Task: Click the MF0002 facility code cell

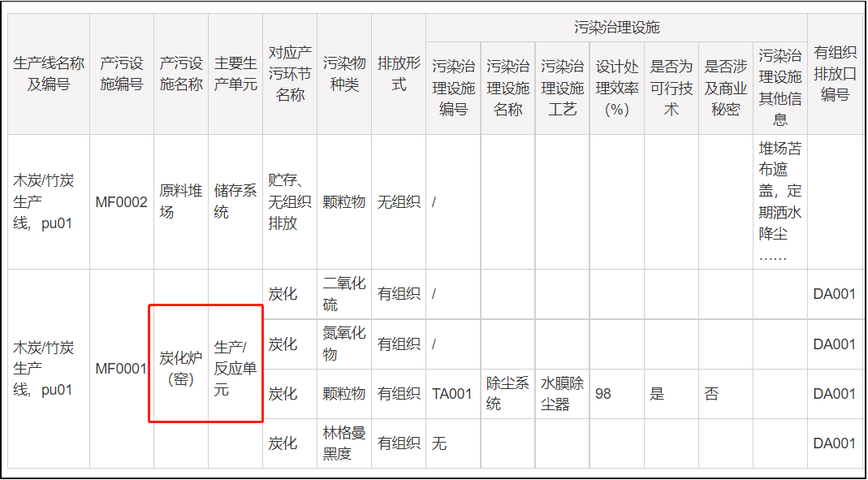Action: click(120, 201)
